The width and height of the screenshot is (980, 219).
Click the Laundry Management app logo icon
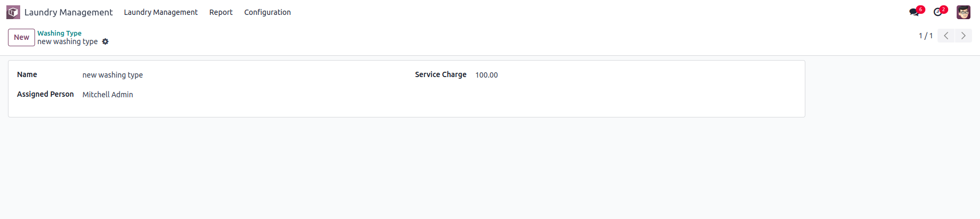pyautogui.click(x=13, y=12)
